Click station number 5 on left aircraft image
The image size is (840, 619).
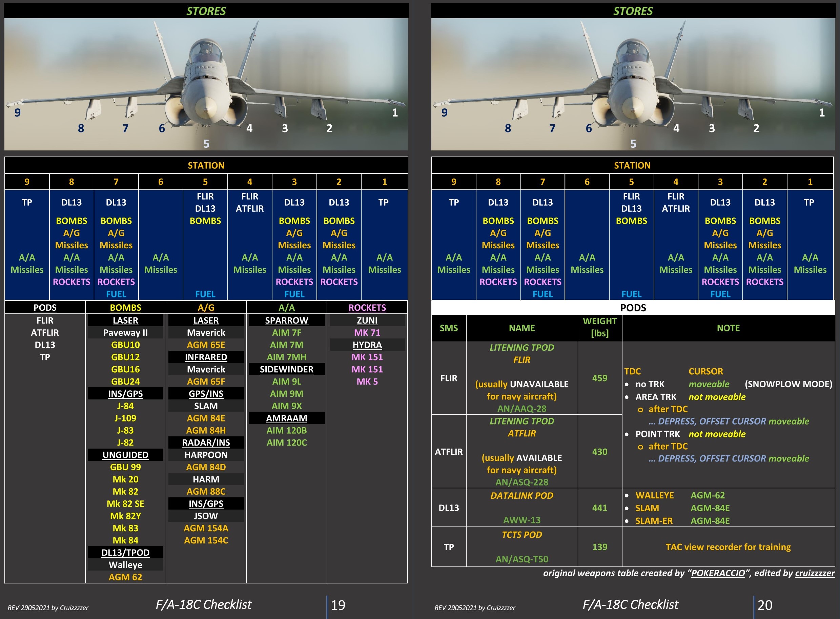(x=206, y=144)
